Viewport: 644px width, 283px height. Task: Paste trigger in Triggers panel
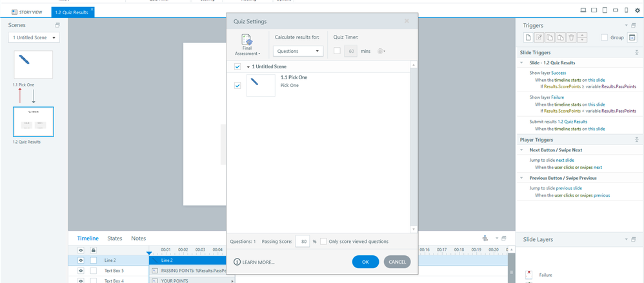point(561,37)
